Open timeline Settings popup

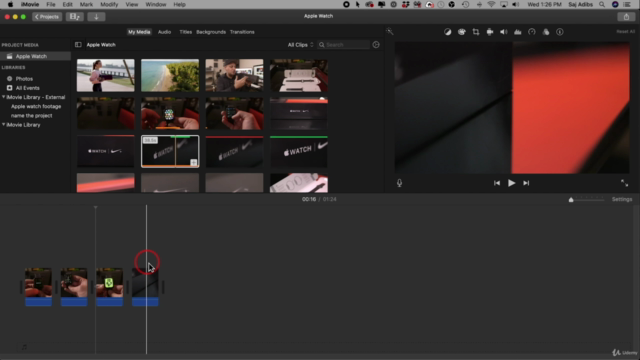tap(622, 200)
